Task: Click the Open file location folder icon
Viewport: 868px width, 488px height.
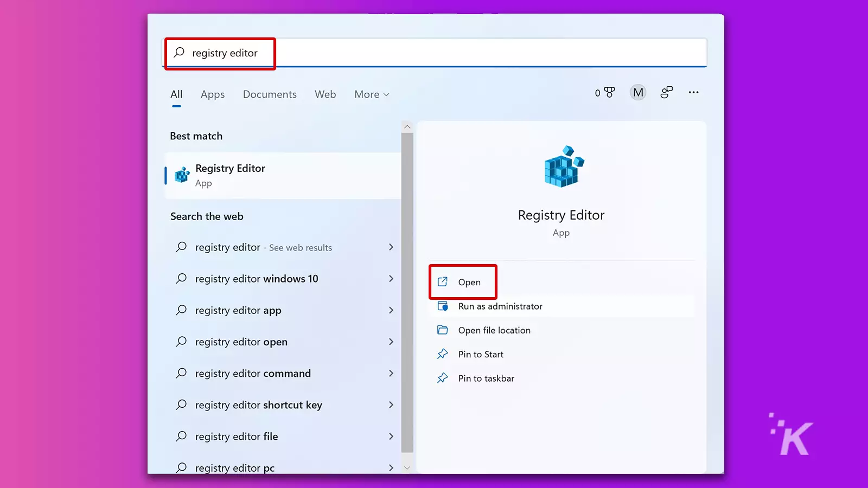Action: click(x=443, y=330)
